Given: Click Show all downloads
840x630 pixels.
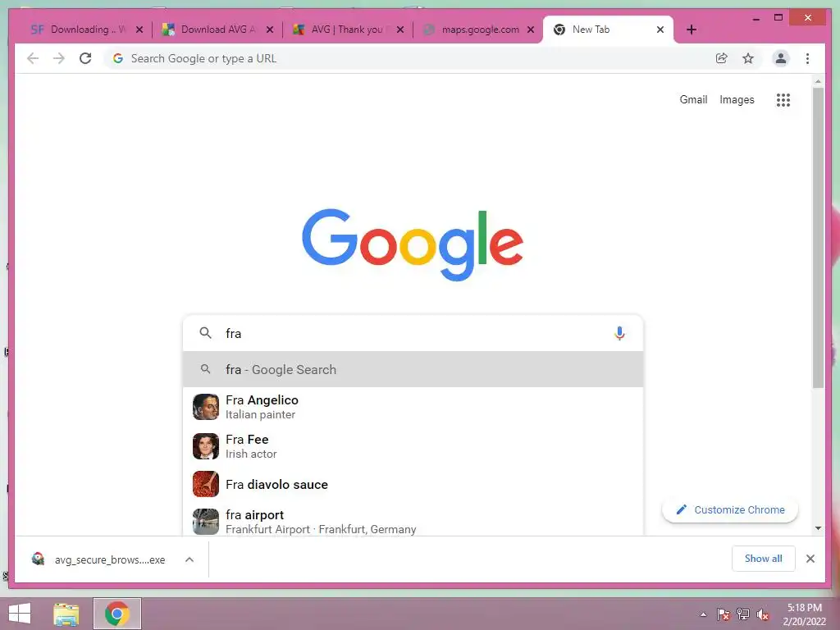Looking at the screenshot, I should (x=764, y=558).
